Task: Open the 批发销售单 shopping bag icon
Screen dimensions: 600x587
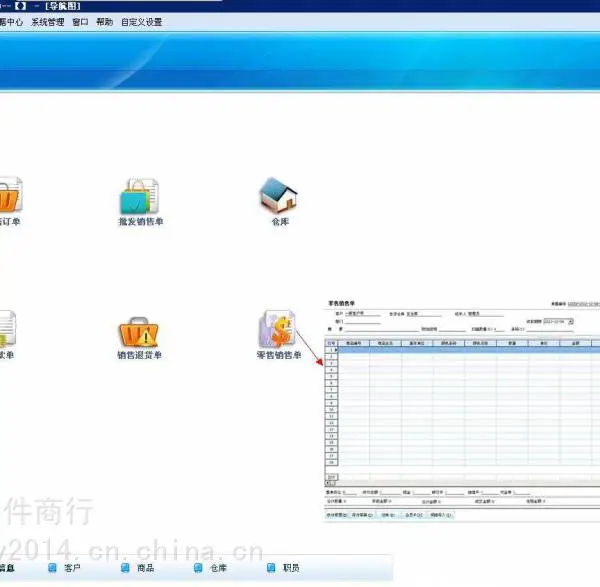Action: point(140,197)
